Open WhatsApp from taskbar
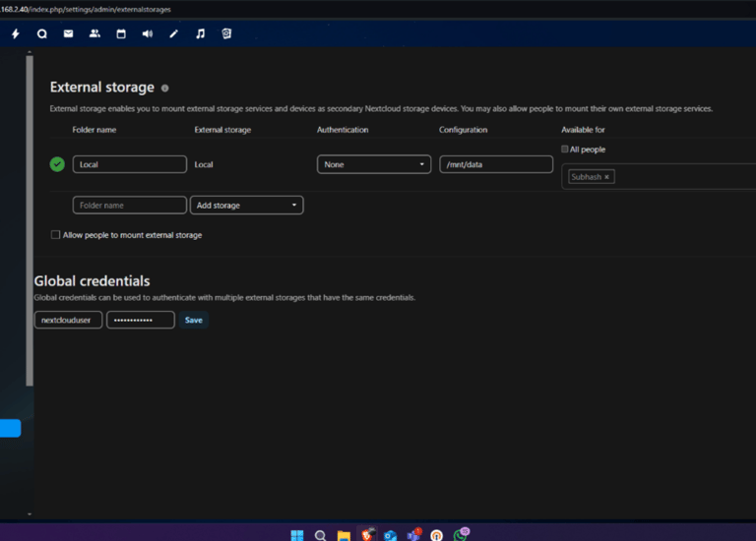The image size is (756, 541). tap(461, 534)
